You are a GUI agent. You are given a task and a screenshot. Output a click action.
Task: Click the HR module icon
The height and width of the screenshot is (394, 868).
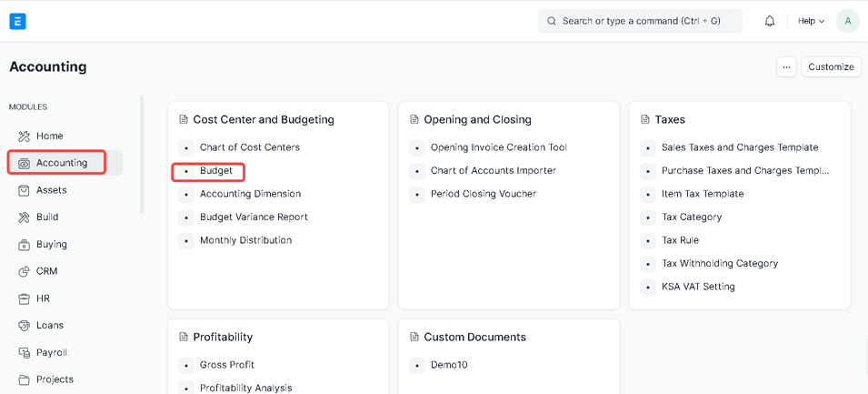pos(25,298)
